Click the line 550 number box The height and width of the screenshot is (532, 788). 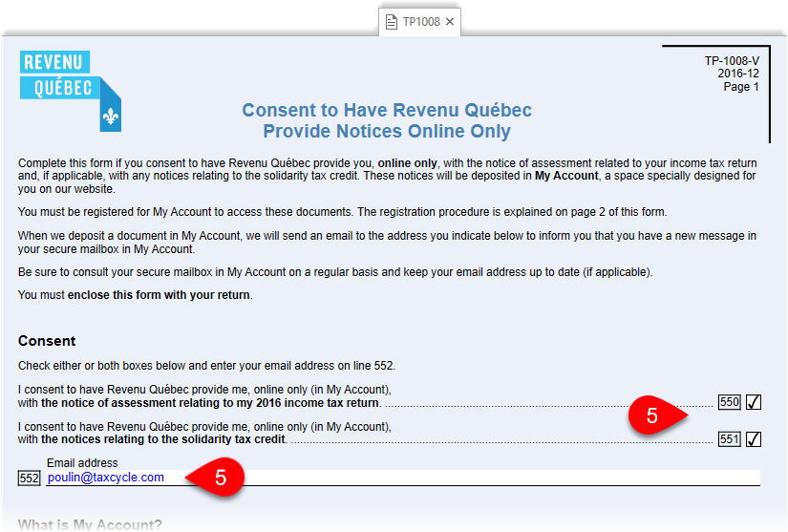pos(729,402)
